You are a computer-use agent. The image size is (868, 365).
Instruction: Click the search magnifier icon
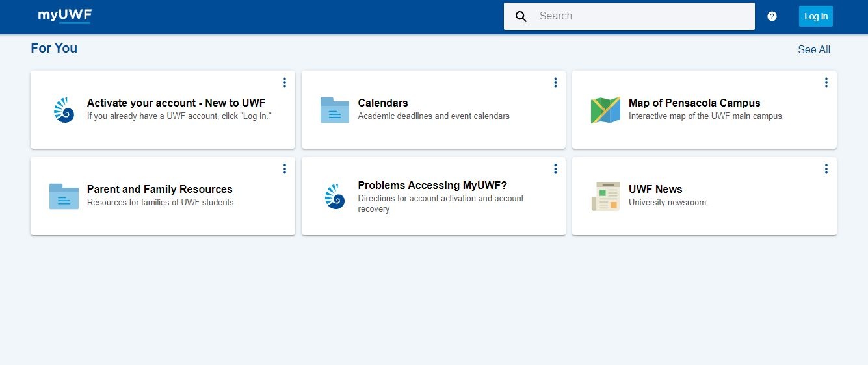(x=521, y=16)
